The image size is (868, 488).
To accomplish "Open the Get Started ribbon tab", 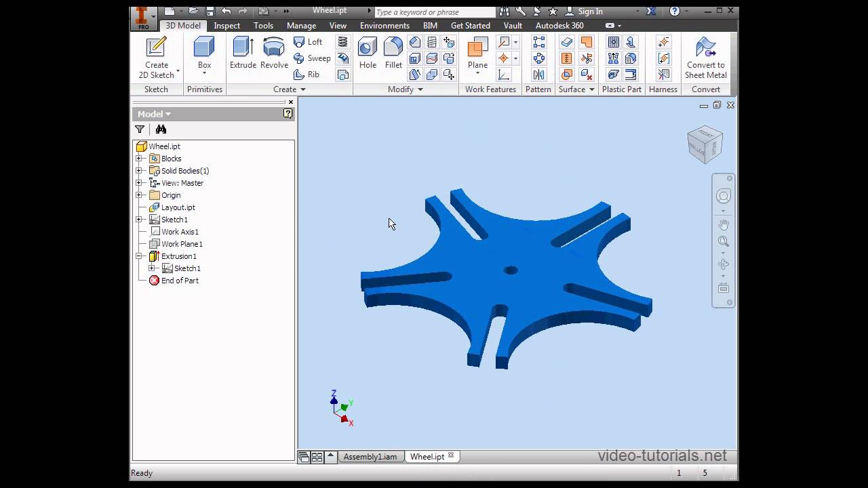I will point(471,26).
